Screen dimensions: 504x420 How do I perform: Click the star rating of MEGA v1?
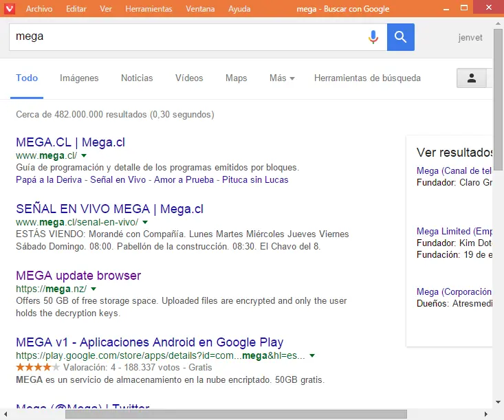tap(38, 367)
